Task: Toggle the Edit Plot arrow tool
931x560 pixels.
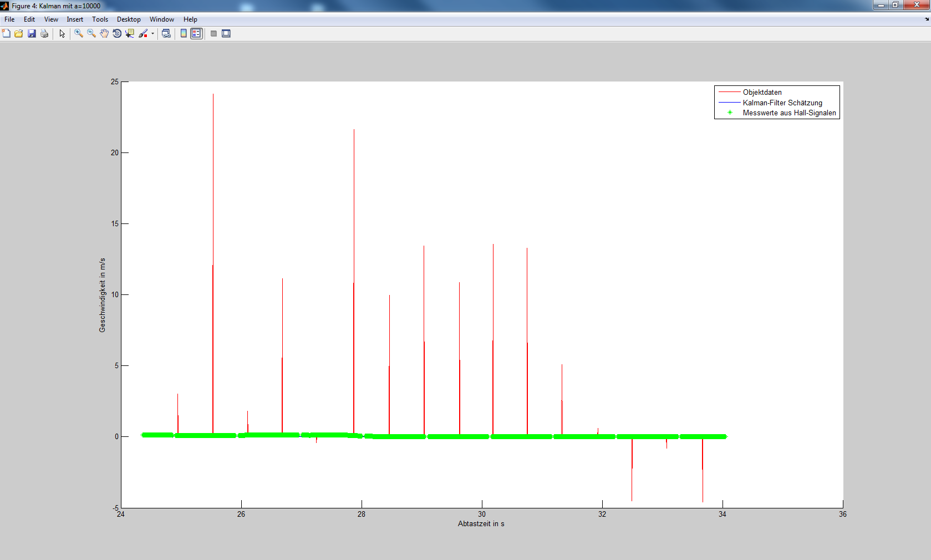Action: pyautogui.click(x=62, y=34)
